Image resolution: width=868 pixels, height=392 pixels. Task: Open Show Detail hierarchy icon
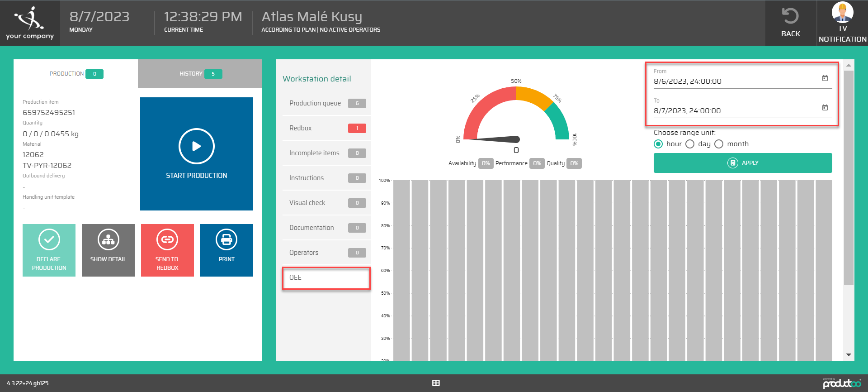(x=108, y=239)
